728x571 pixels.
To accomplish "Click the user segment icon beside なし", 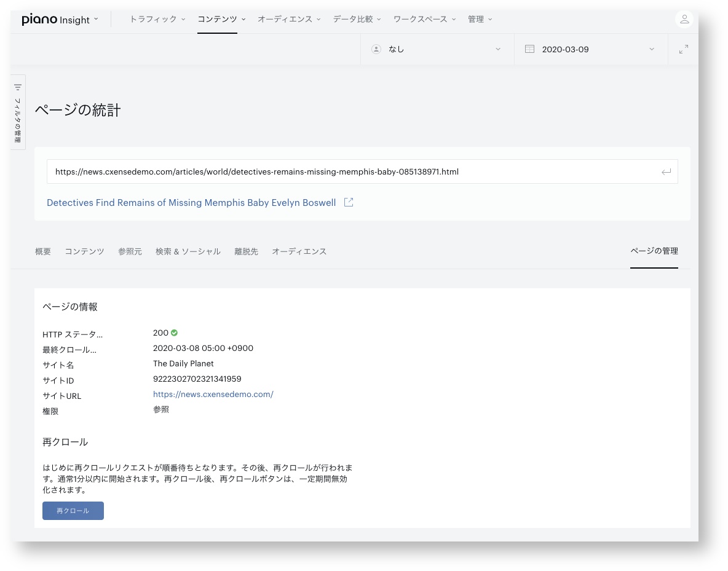I will tap(376, 49).
